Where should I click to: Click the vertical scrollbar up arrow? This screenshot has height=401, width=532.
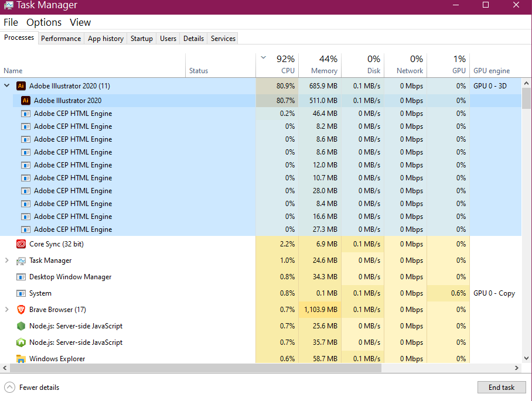pyautogui.click(x=526, y=83)
